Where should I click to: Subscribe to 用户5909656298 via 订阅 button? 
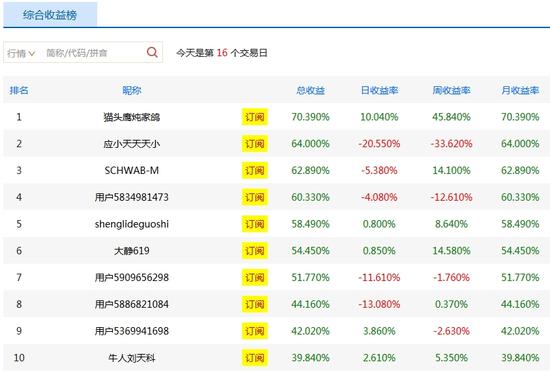click(255, 277)
